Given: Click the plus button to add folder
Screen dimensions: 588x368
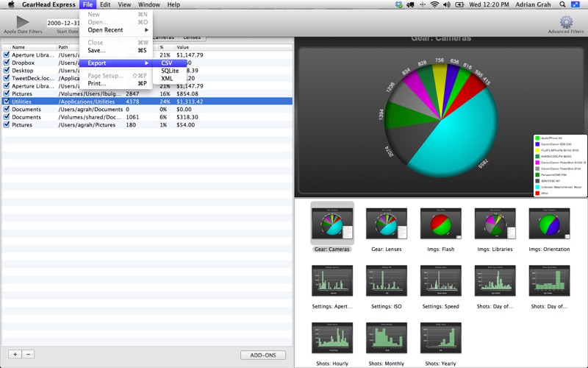Looking at the screenshot, I should pyautogui.click(x=15, y=354).
